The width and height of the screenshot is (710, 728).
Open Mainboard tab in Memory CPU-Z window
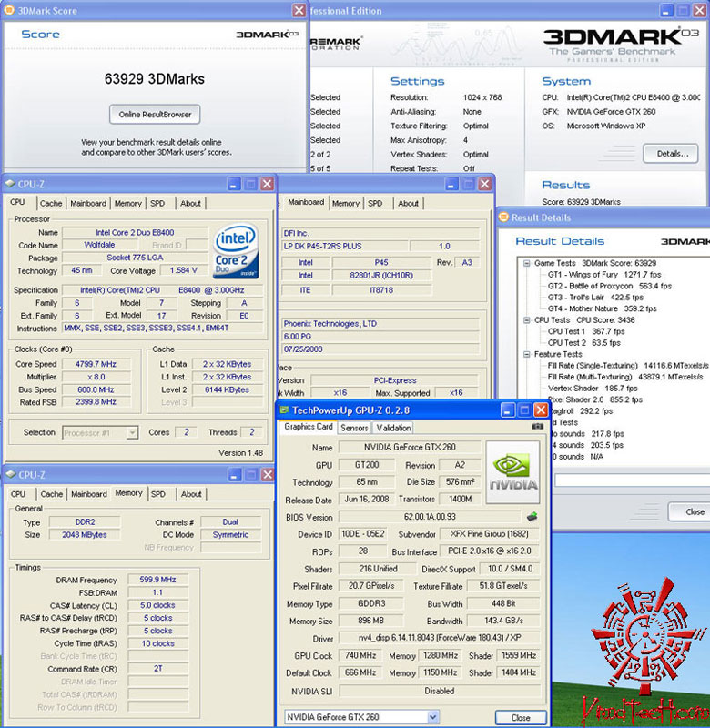pos(88,494)
